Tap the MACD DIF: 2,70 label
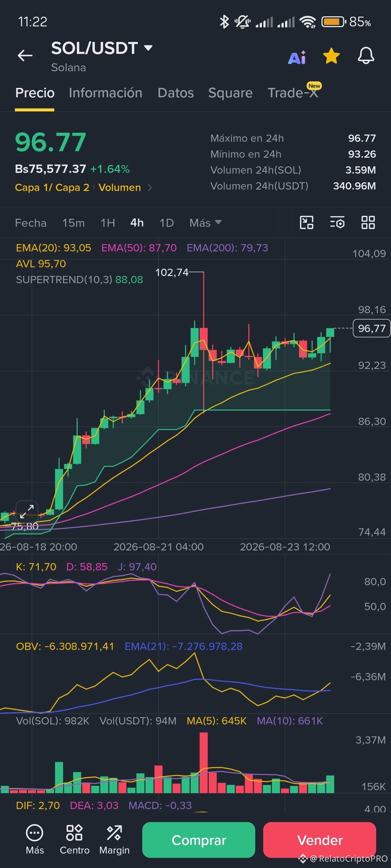391x868 pixels. [38, 805]
